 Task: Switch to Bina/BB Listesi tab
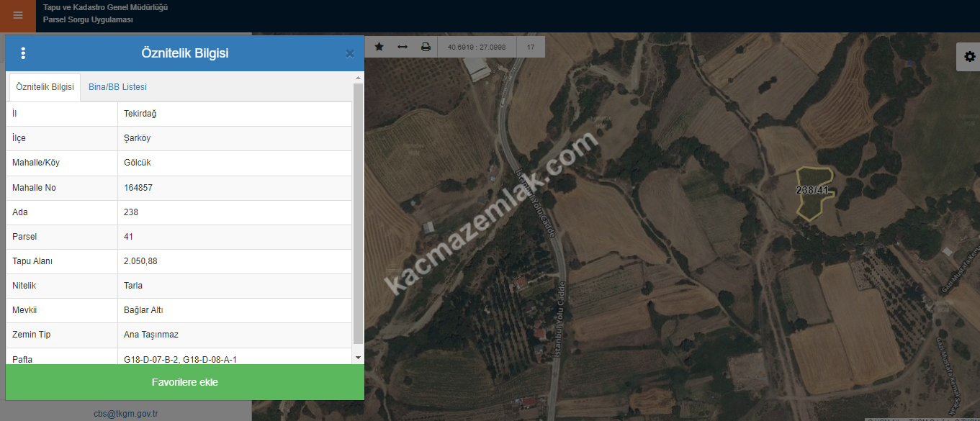click(x=117, y=87)
